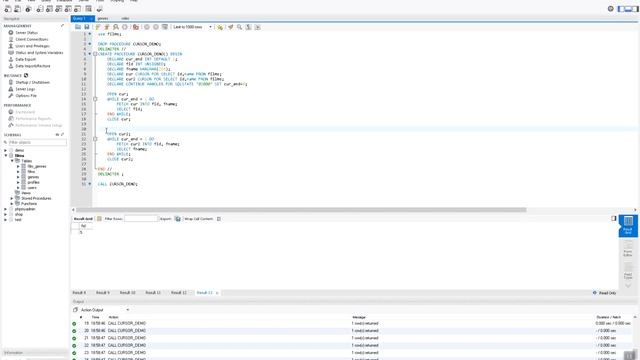This screenshot has height=360, width=640.
Task: Stop query execution with the stop icon
Action: (125, 27)
